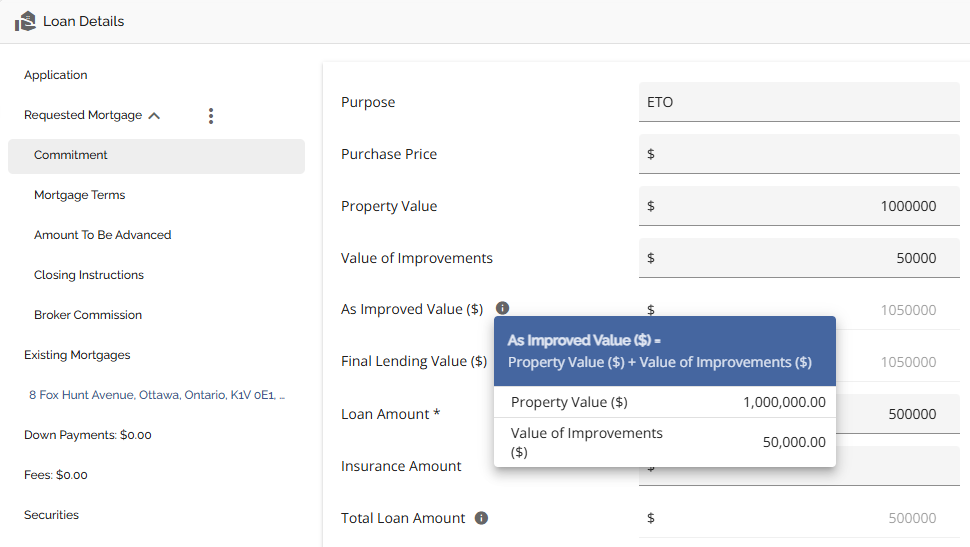
Task: Go to Mortgage Terms
Action: click(80, 195)
